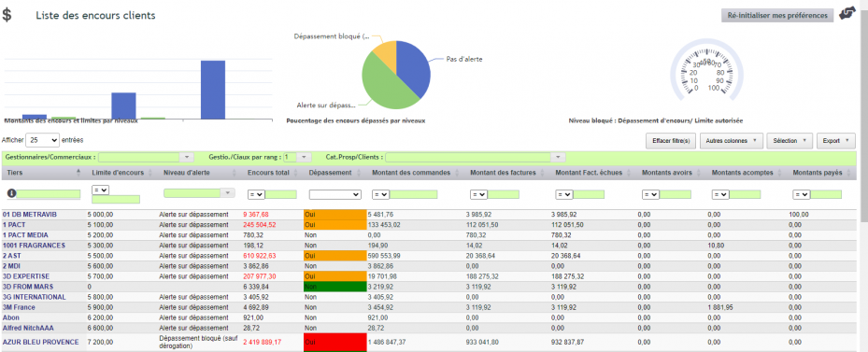Sort by the Montants acomptes header
This screenshot has width=868, height=352.
click(x=743, y=173)
